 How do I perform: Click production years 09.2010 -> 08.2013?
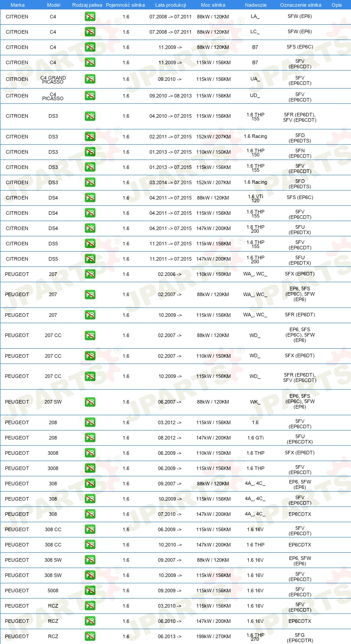(x=171, y=96)
